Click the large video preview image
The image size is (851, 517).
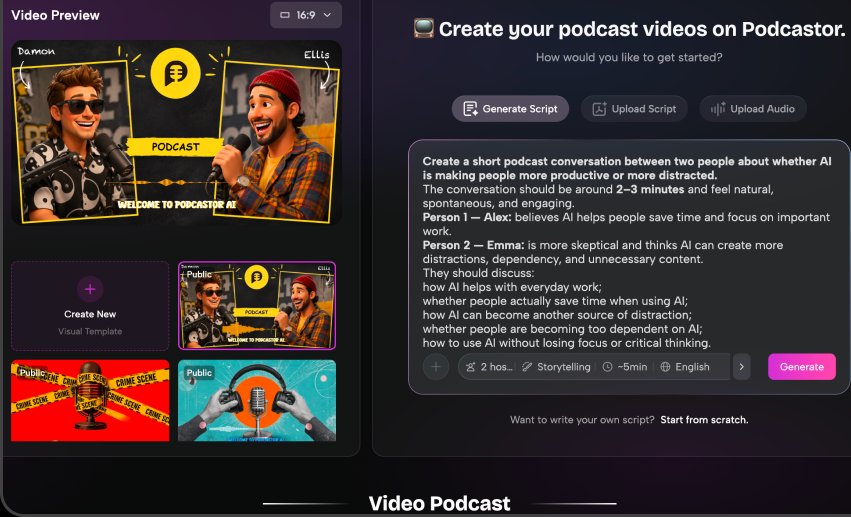click(176, 132)
